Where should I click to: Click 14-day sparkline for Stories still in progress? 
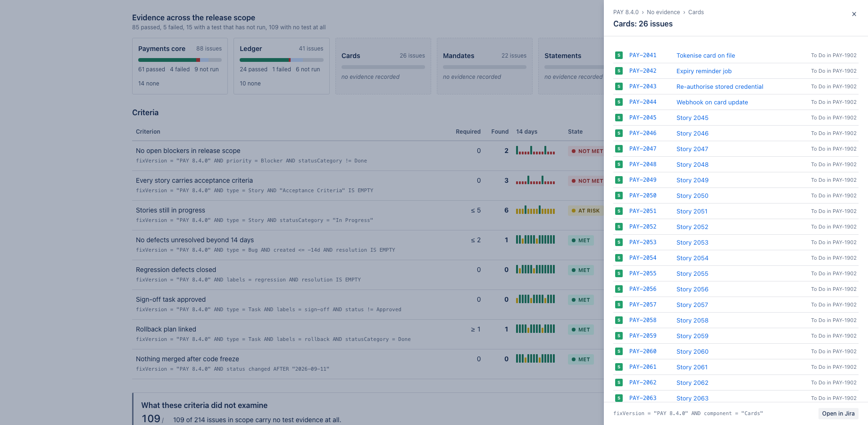point(535,210)
